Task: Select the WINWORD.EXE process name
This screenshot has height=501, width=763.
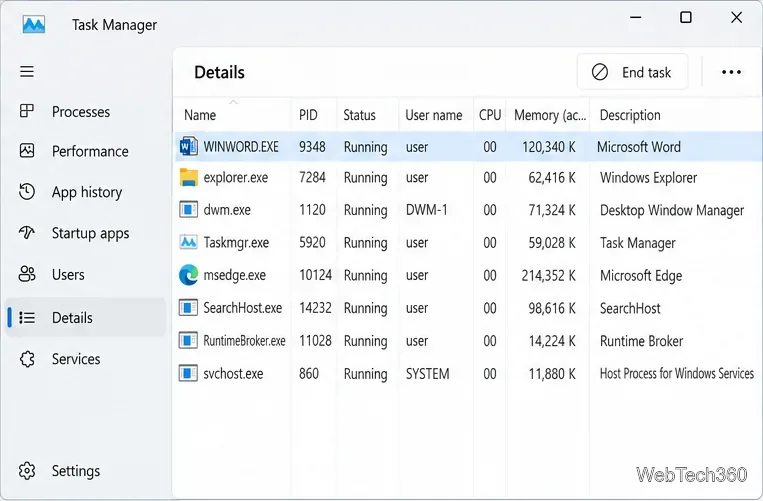Action: pyautogui.click(x=241, y=147)
